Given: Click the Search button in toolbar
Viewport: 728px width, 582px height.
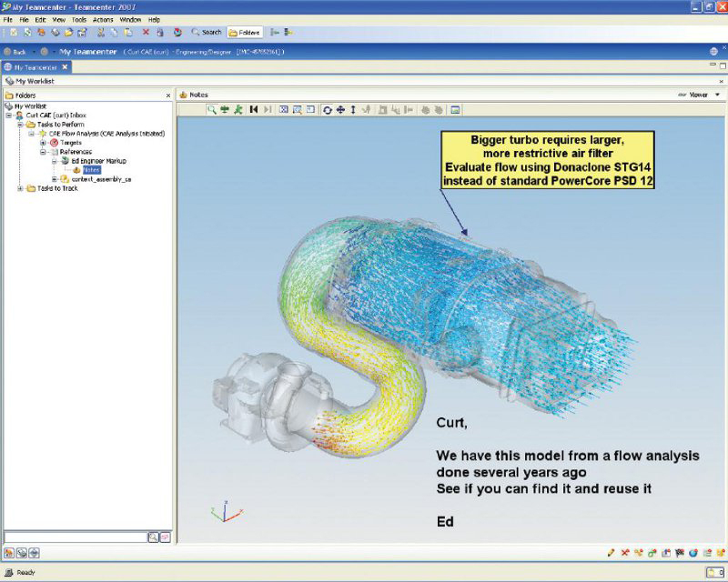Looking at the screenshot, I should tap(207, 32).
